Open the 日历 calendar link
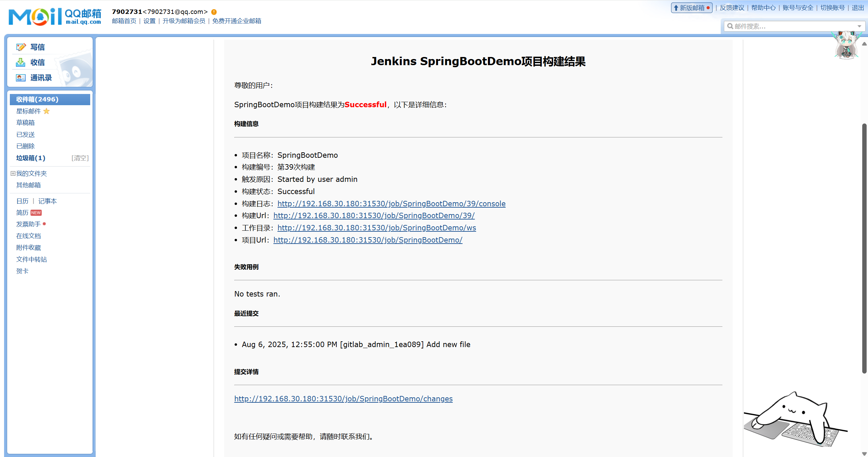Viewport: 868px width, 457px height. (22, 201)
